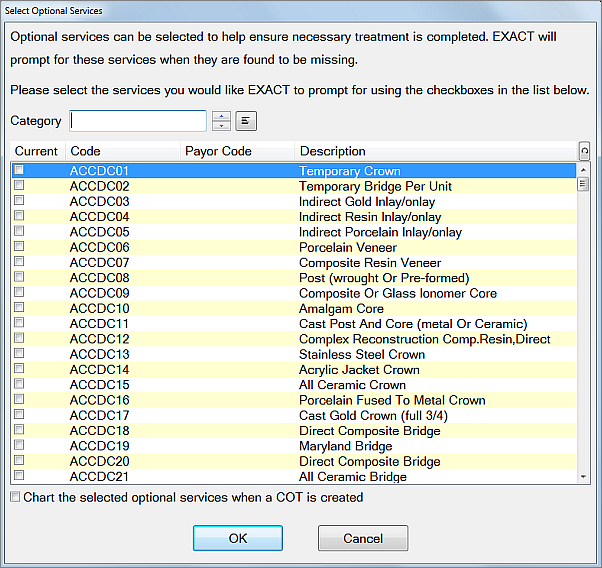Click the list scrollbar up arrow
Image resolution: width=602 pixels, height=568 pixels.
584,170
